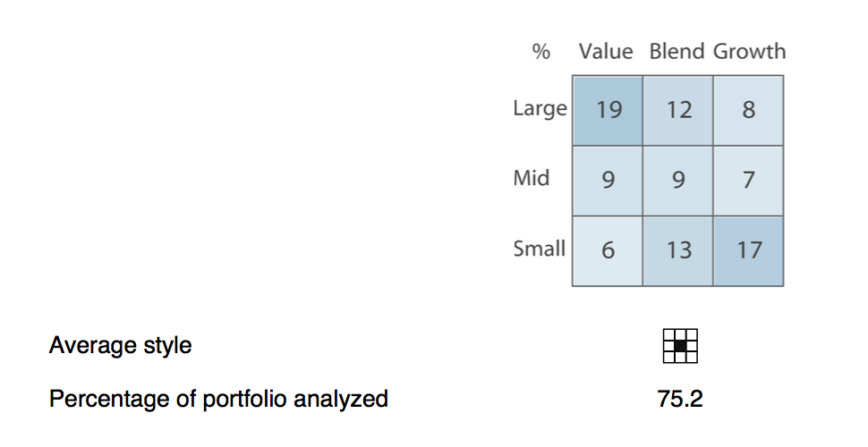The image size is (868, 447).
Task: Click the Mid Value cell showing 9
Action: click(608, 181)
